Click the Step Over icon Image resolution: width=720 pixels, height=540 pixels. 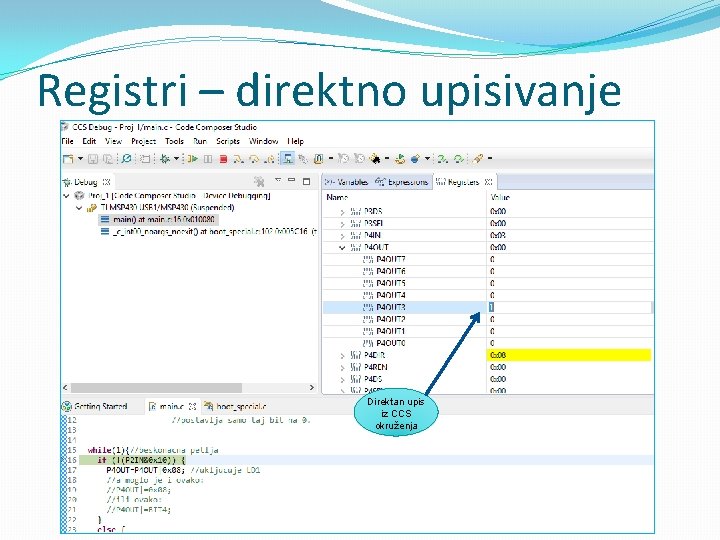tap(254, 159)
